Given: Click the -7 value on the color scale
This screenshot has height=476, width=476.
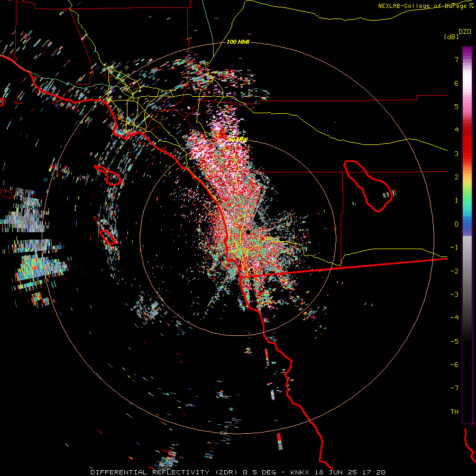Looking at the screenshot, I should coord(454,388).
